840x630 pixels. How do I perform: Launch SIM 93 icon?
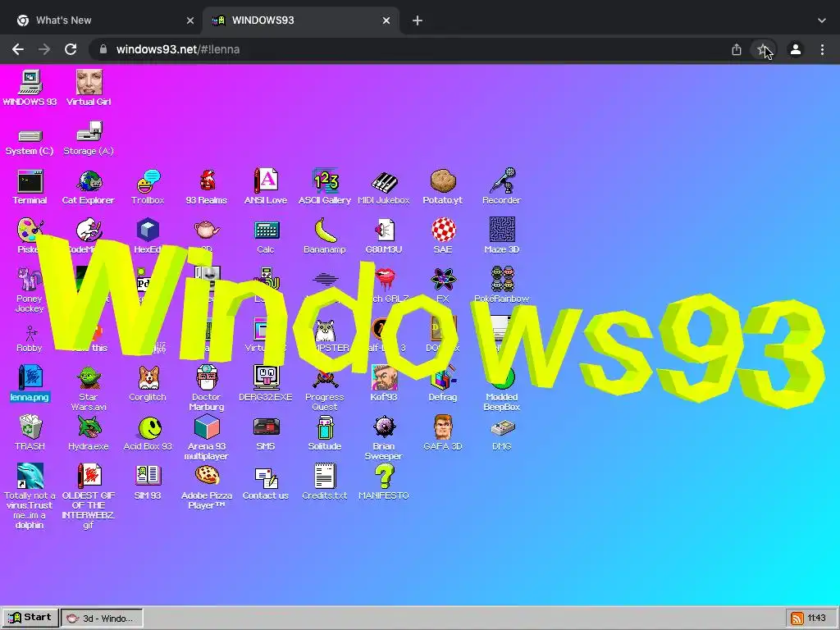[148, 482]
